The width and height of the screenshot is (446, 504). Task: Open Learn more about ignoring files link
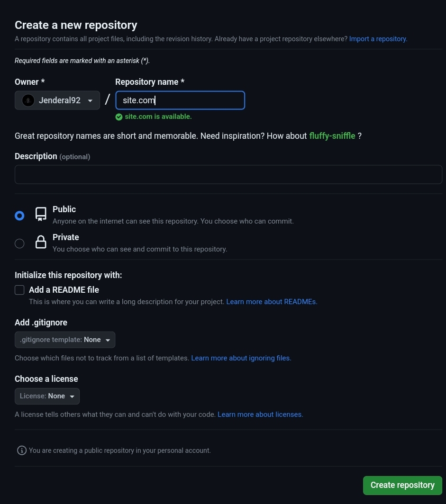click(241, 358)
